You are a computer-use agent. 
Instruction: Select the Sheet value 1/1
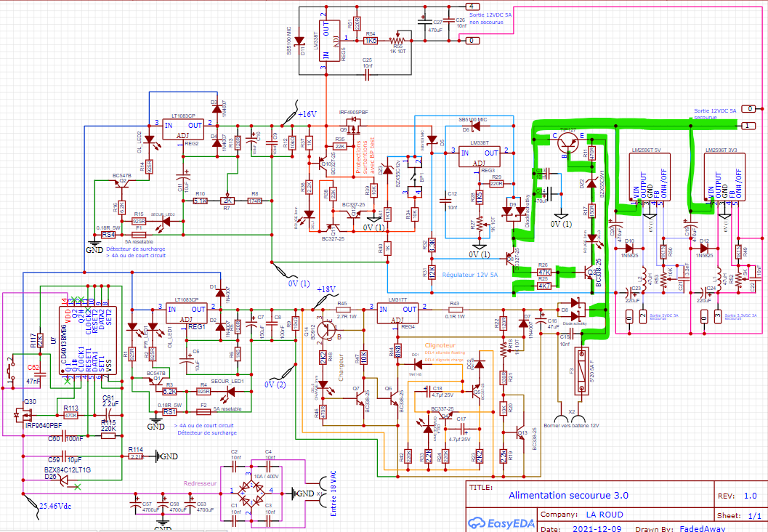tap(755, 515)
